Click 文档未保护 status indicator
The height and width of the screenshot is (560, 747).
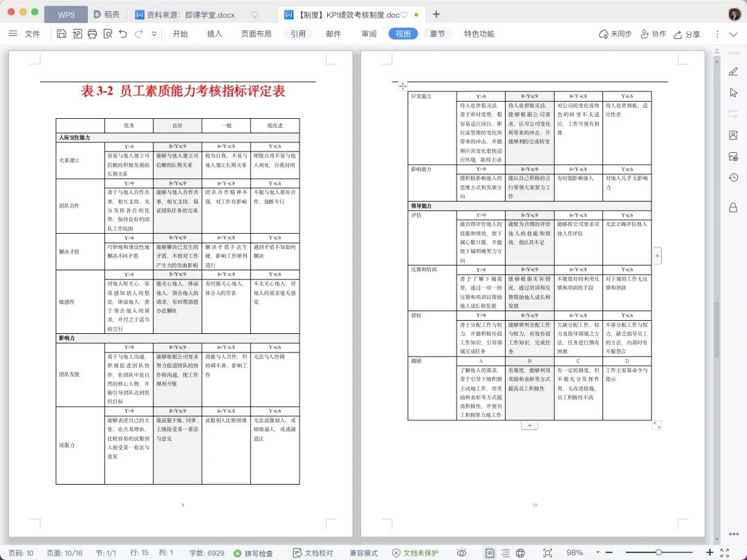[415, 553]
